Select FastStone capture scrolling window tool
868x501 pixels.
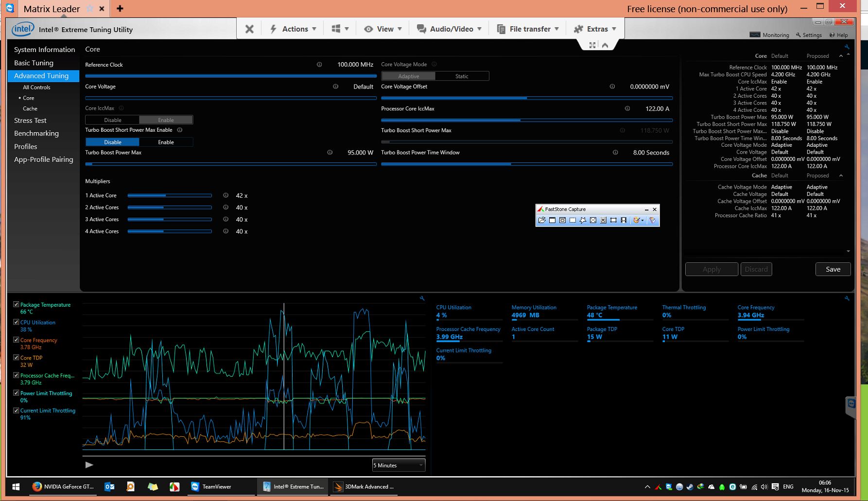click(603, 220)
